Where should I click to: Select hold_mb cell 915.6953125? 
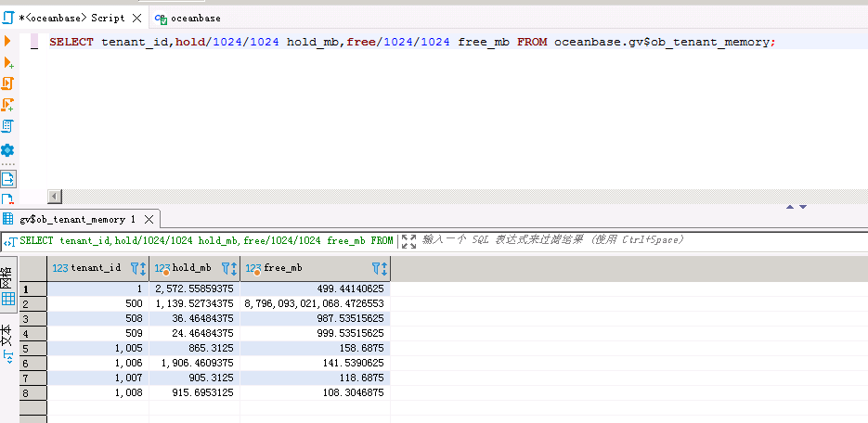click(194, 392)
